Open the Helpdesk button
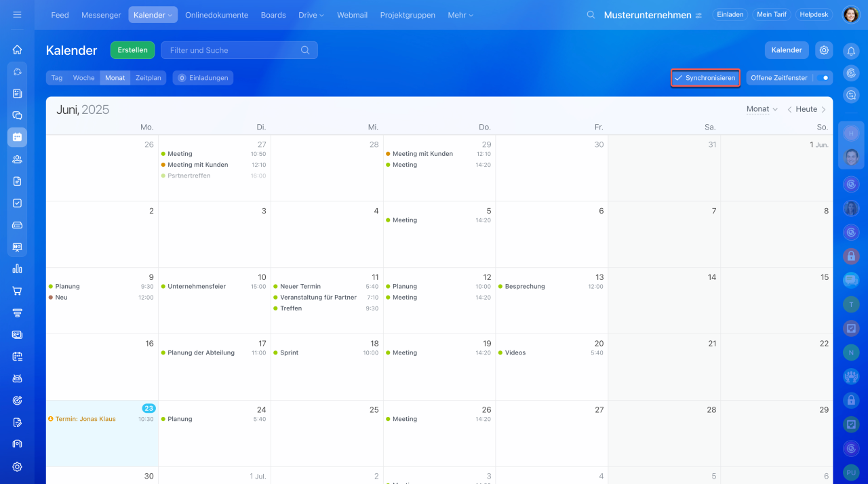868x484 pixels. pyautogui.click(x=814, y=15)
